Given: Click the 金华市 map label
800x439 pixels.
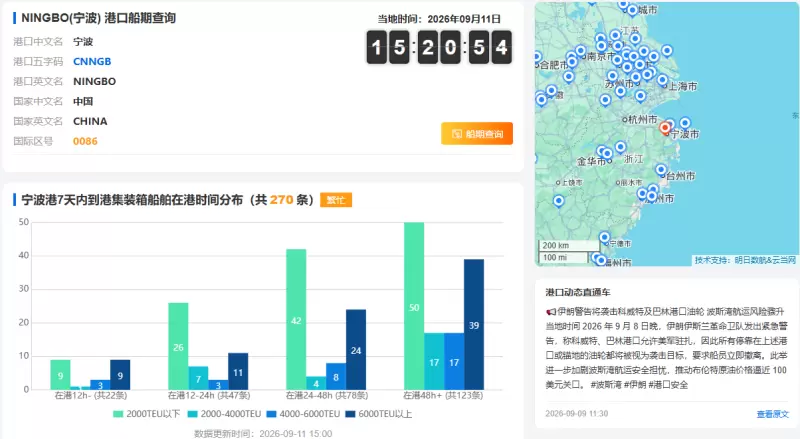Looking at the screenshot, I should pos(591,161).
